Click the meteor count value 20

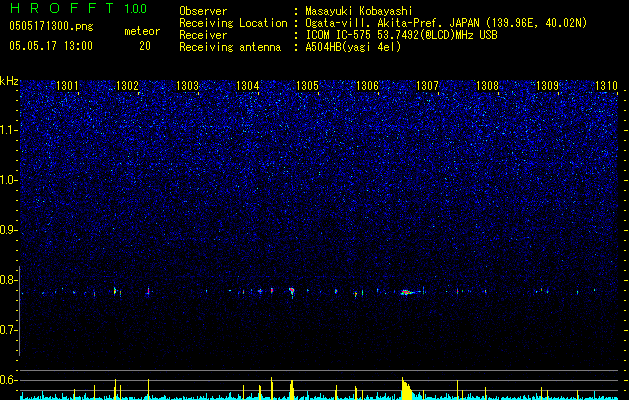[x=145, y=46]
